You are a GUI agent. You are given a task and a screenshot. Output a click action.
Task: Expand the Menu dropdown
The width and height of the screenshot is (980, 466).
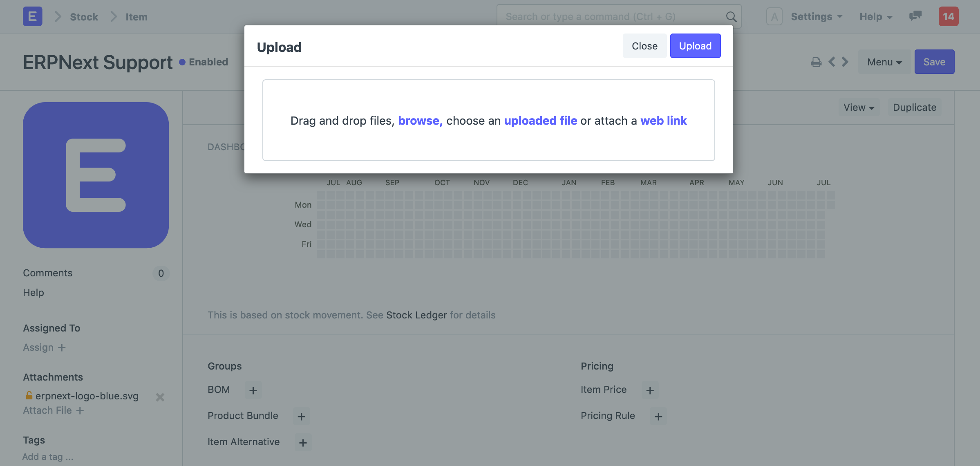click(884, 62)
